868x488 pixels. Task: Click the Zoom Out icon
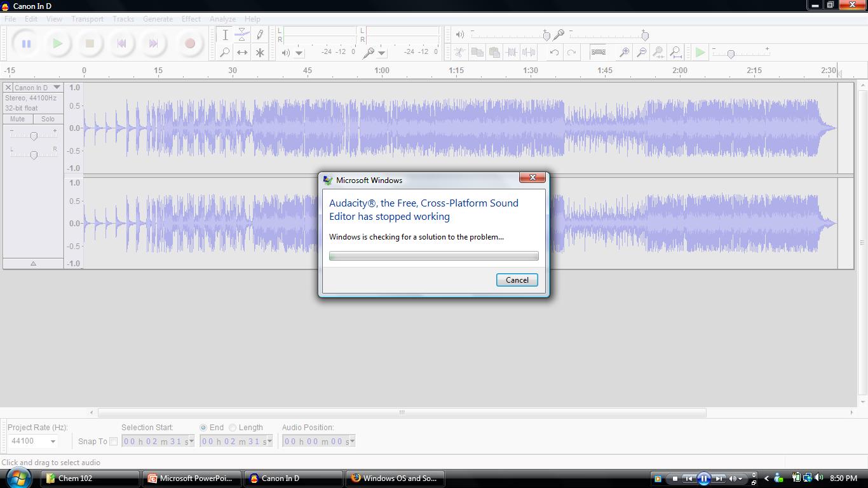(641, 52)
